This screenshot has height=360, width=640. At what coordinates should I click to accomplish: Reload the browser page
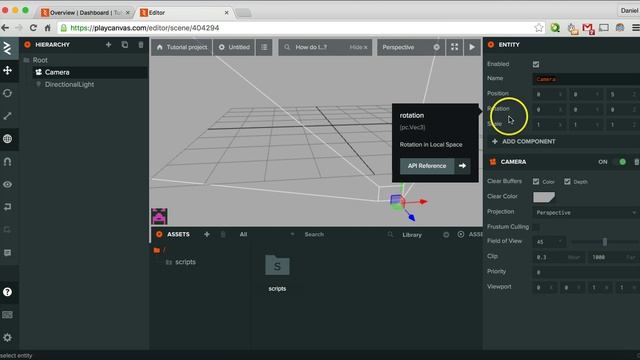(x=33, y=28)
